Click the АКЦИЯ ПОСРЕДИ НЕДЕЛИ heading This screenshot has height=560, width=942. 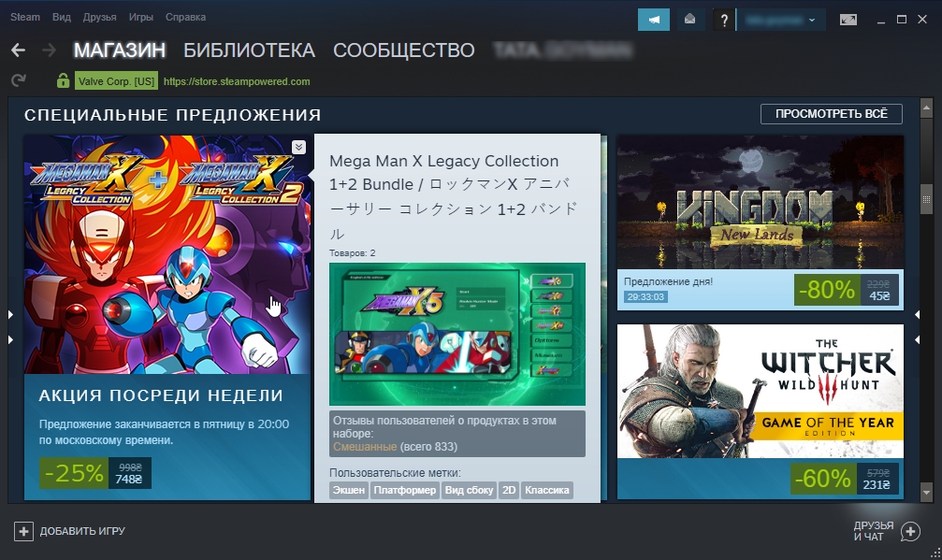coord(161,395)
